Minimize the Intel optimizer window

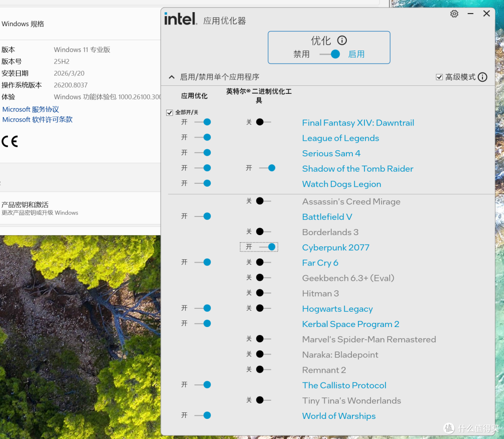(470, 14)
